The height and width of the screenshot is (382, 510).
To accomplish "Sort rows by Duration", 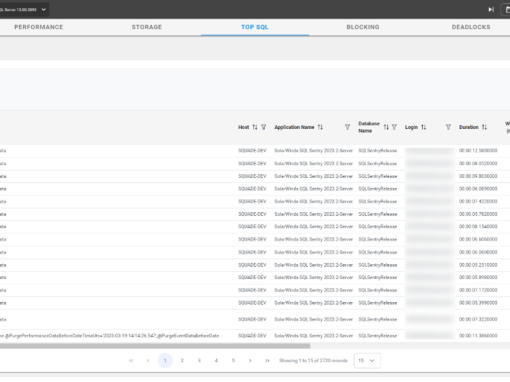I will tap(484, 127).
